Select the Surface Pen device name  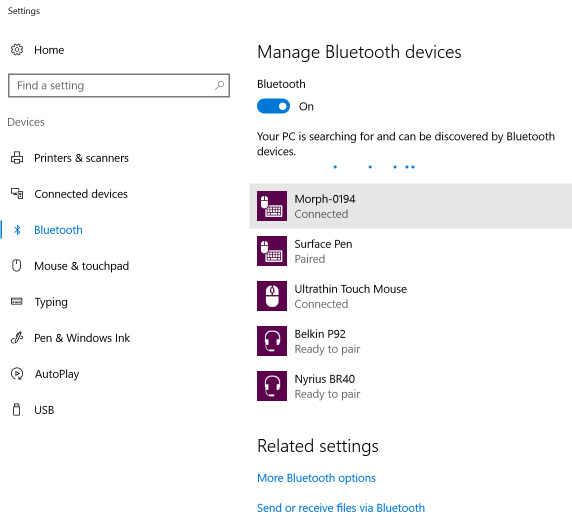click(323, 244)
